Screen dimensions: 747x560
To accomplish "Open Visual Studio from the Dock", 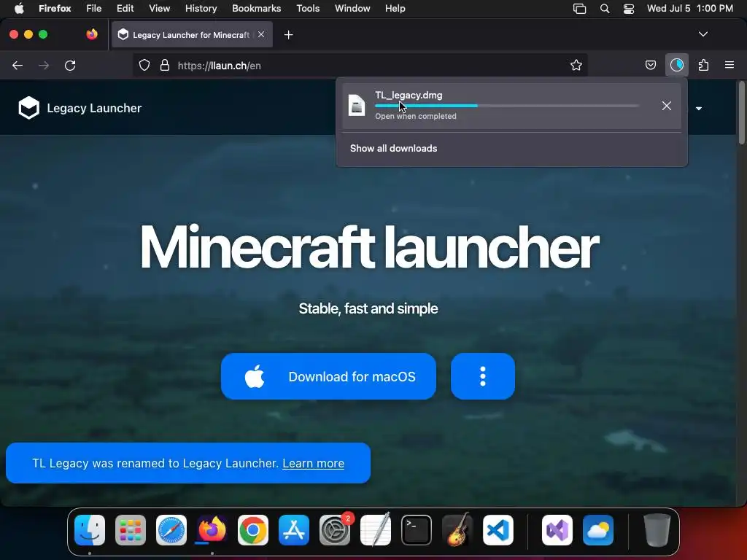I will click(x=557, y=530).
